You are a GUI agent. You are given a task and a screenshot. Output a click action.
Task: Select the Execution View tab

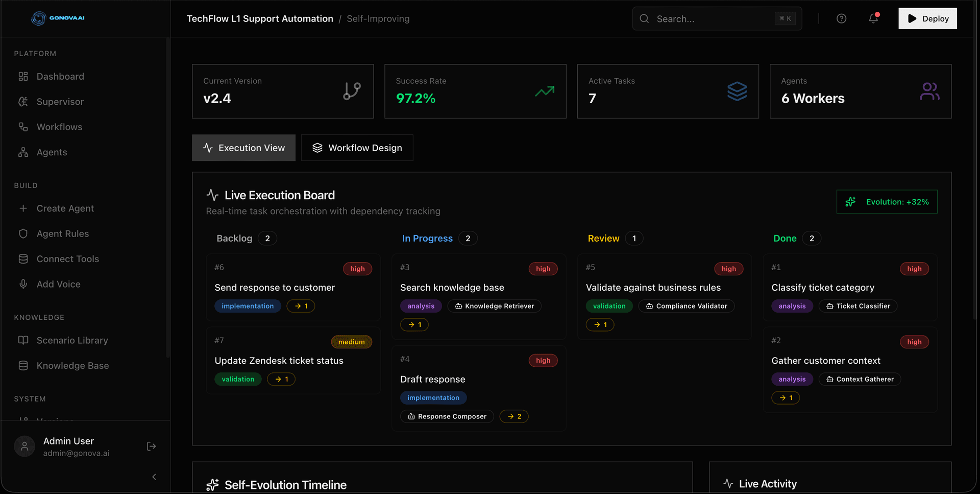pyautogui.click(x=243, y=148)
